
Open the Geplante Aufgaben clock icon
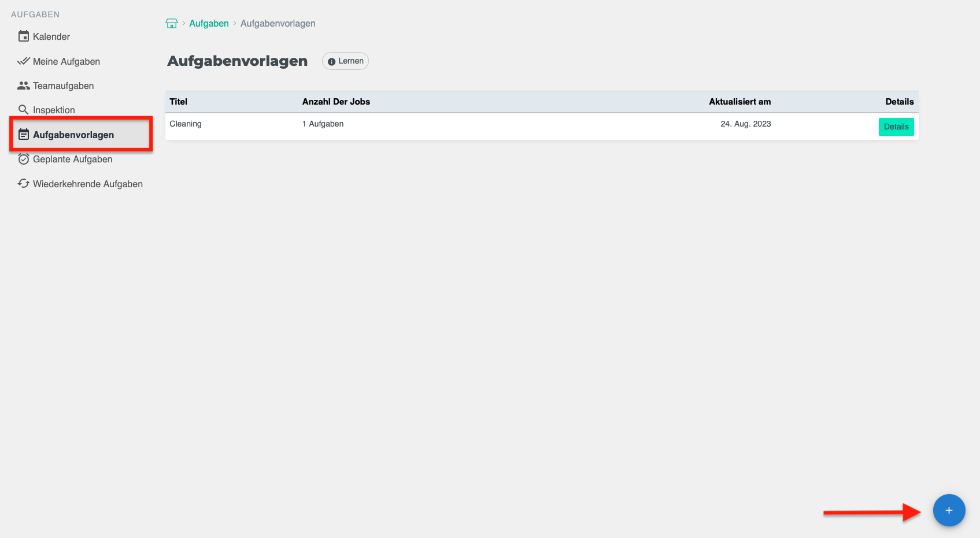pyautogui.click(x=23, y=158)
